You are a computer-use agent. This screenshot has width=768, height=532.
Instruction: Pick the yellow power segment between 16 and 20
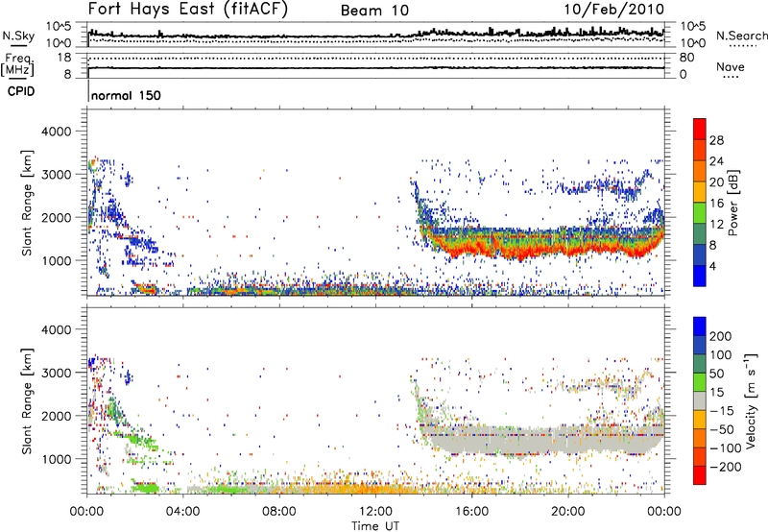pos(700,192)
